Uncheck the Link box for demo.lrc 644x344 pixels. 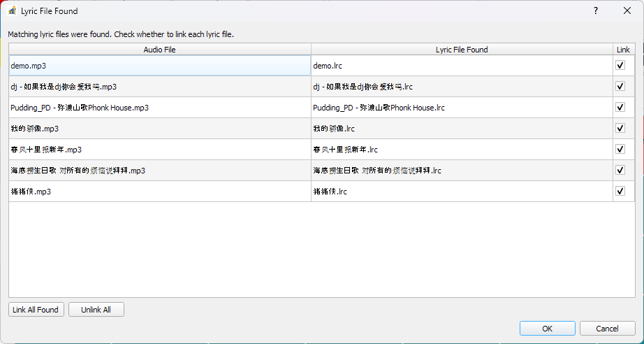point(620,65)
